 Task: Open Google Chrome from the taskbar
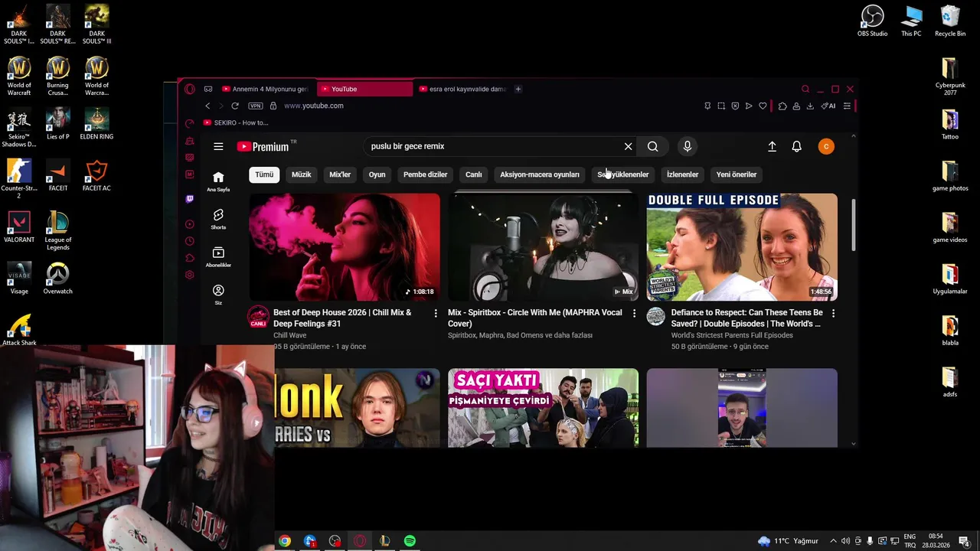(285, 541)
